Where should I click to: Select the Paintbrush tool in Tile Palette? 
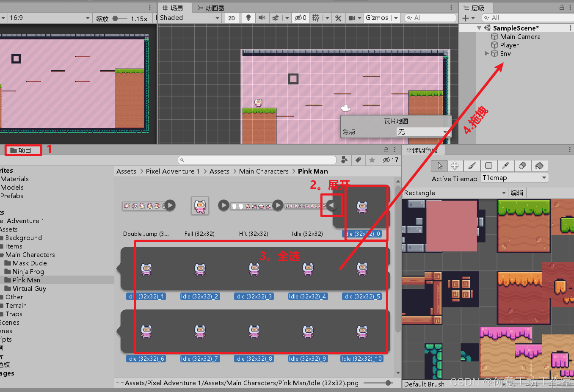click(x=472, y=166)
